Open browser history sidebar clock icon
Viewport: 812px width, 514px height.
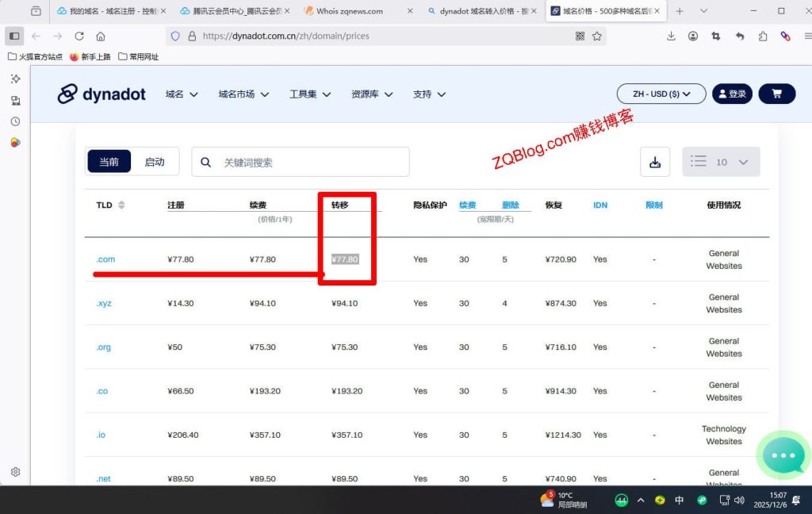click(x=15, y=121)
